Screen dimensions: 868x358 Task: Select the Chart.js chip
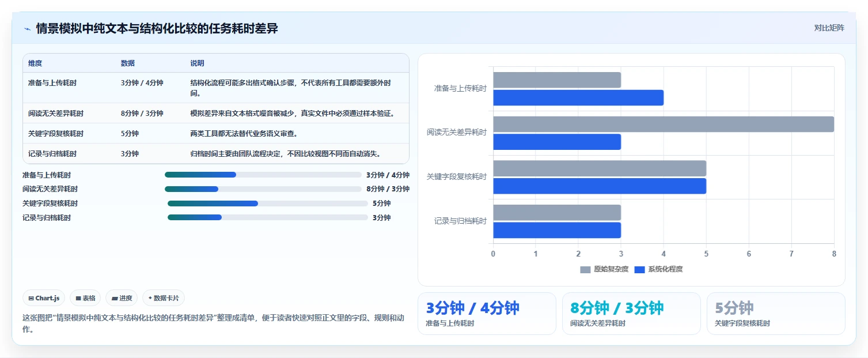tap(44, 298)
